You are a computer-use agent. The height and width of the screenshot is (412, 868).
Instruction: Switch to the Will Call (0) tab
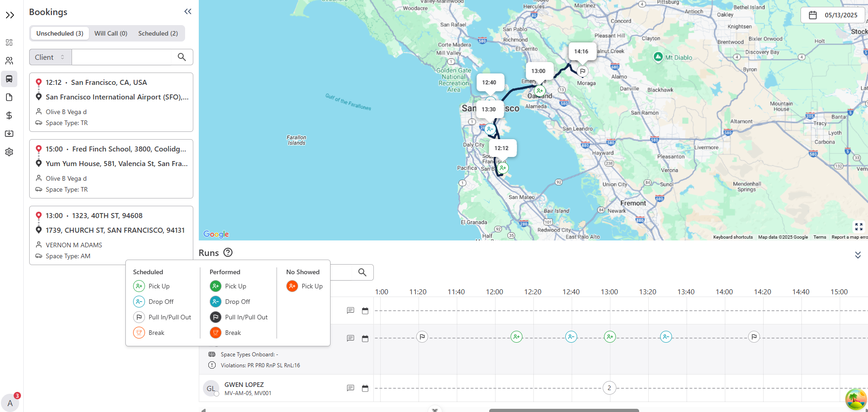pyautogui.click(x=110, y=33)
